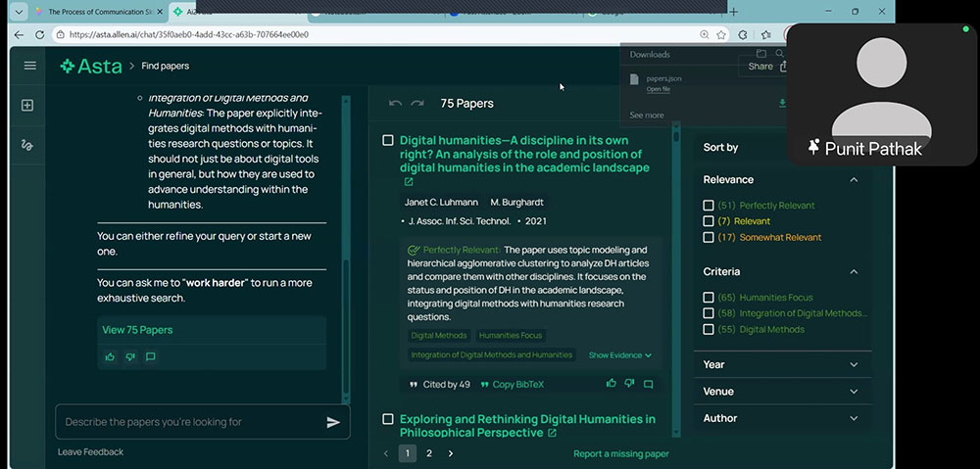Click the Describe the papers input field
The height and width of the screenshot is (469, 980).
186,422
